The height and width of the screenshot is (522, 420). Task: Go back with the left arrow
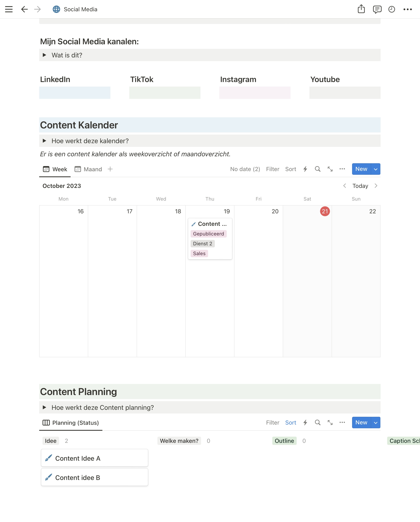coord(24,9)
